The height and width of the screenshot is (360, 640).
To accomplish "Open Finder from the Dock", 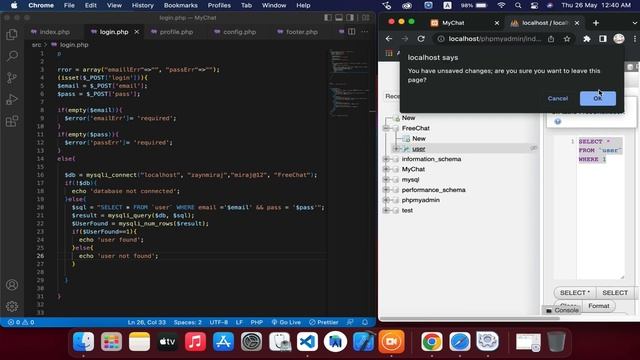I will pos(83,342).
